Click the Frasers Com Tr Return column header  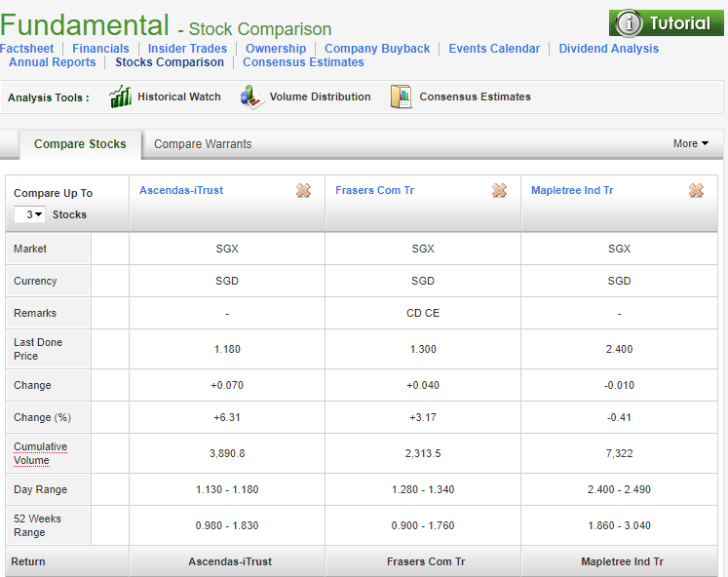426,561
